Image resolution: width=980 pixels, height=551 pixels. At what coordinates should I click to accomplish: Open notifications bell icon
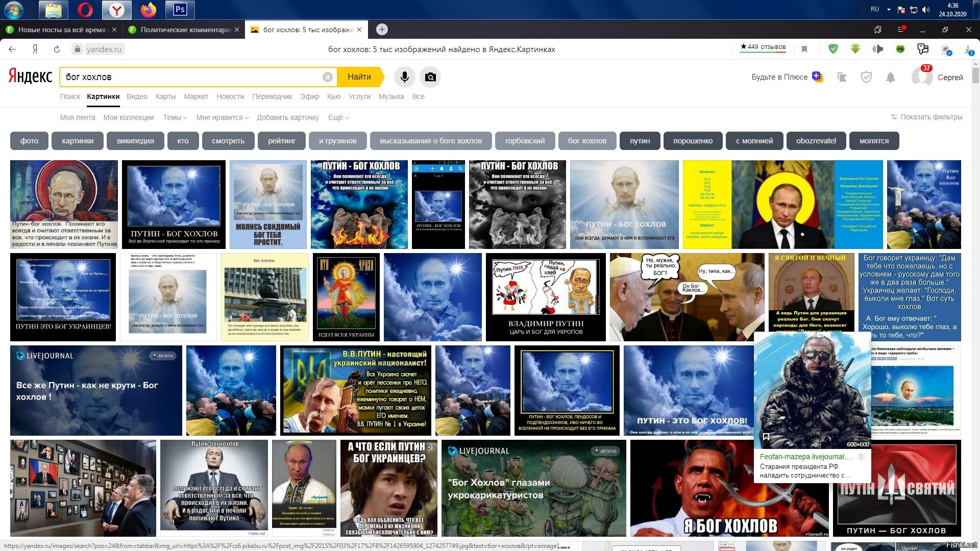(x=891, y=77)
